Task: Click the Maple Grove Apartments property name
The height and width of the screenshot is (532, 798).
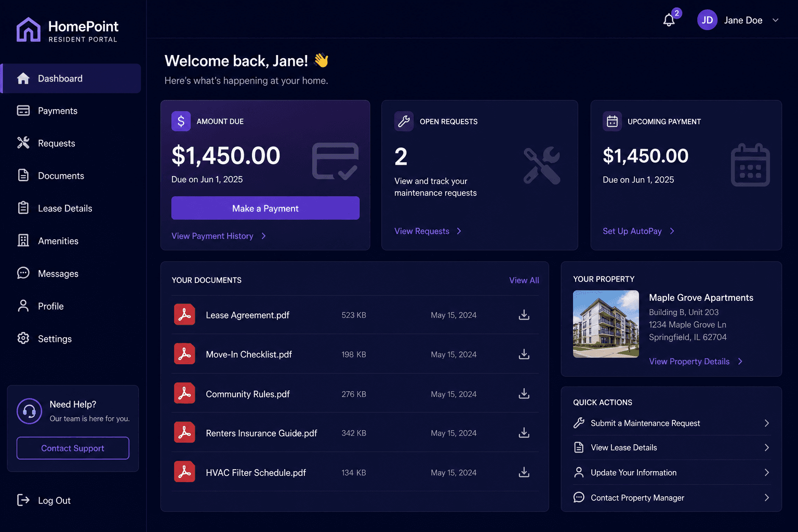Action: (x=701, y=298)
